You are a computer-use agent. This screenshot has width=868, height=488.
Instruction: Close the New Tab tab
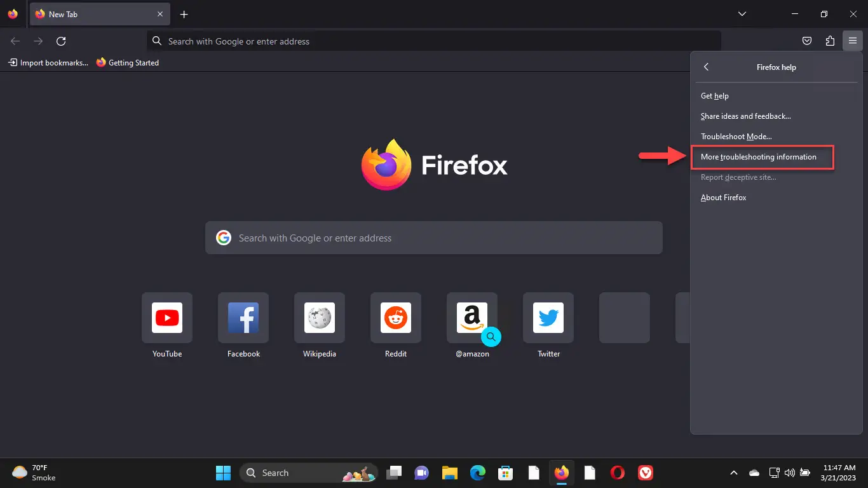click(x=160, y=14)
